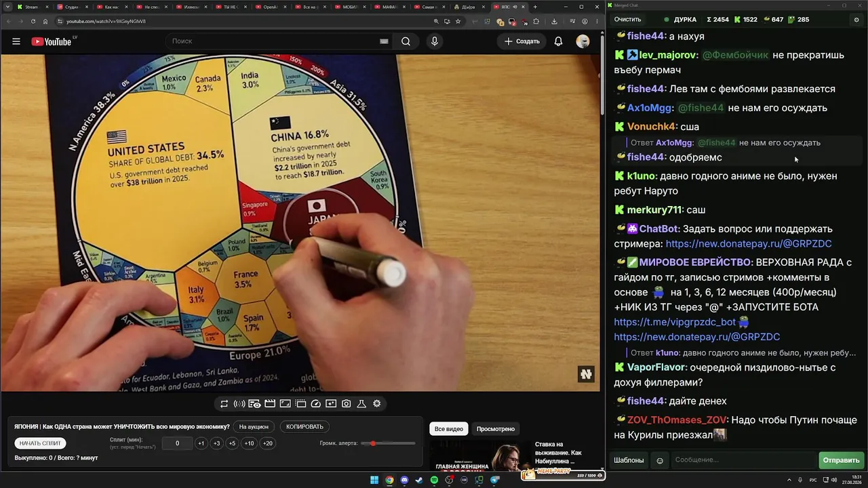This screenshot has width=868, height=488.
Task: Open the Набиуллина recommended video thumbnail
Action: (480, 456)
